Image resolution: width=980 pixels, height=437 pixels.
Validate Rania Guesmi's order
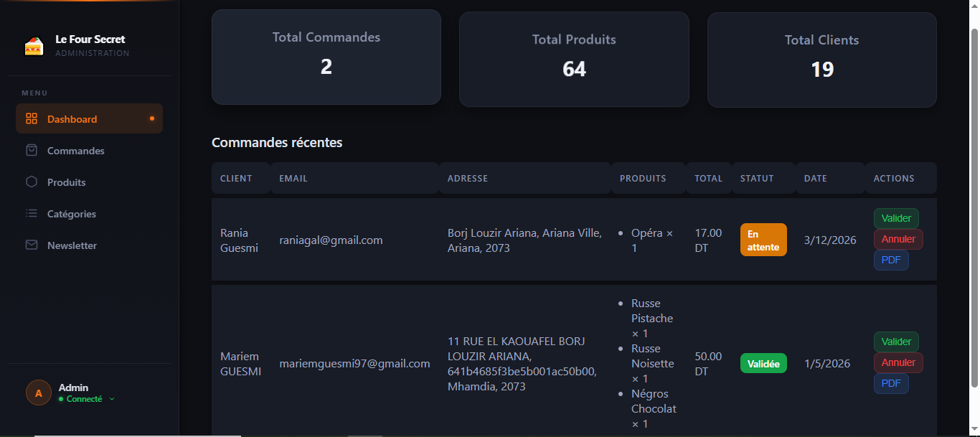896,219
